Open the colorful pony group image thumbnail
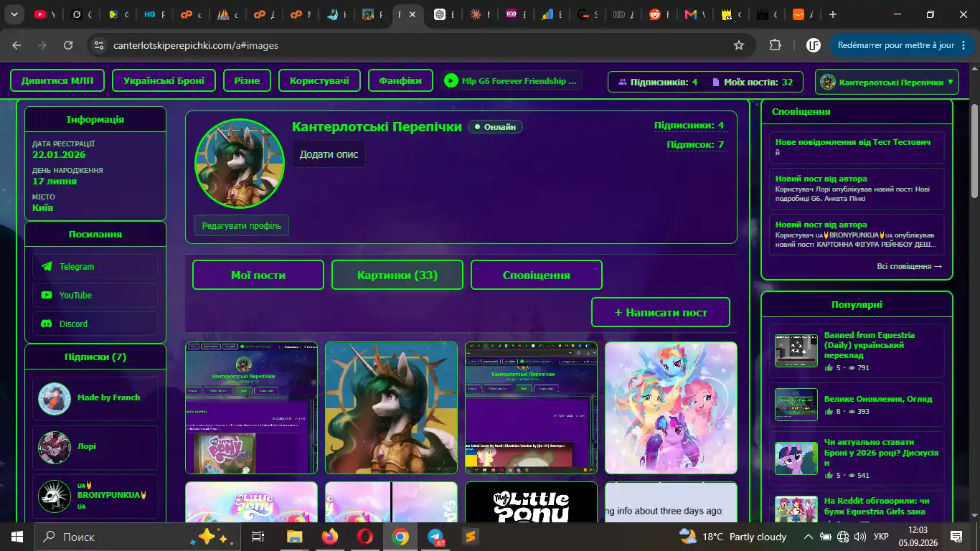The image size is (980, 551). coord(671,408)
